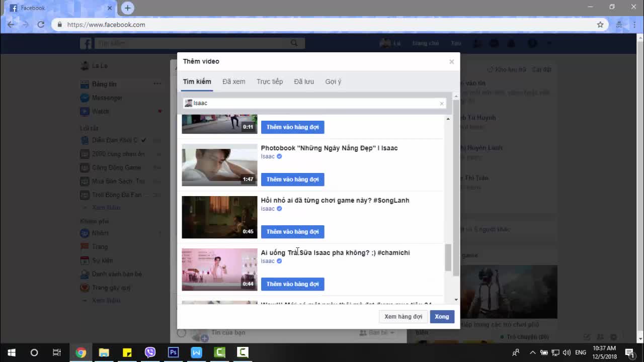The width and height of the screenshot is (644, 362).
Task: Select the Đã lưu tab
Action: point(304,81)
